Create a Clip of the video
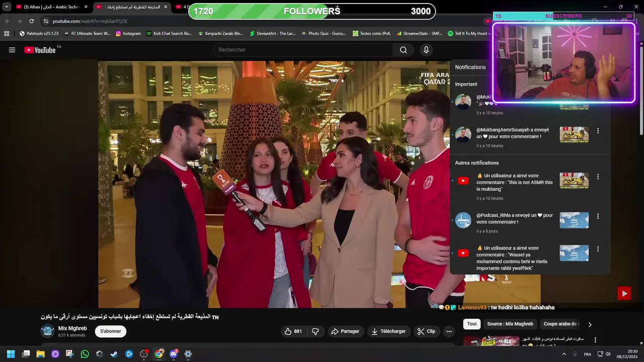The image size is (644, 362). coord(427,331)
